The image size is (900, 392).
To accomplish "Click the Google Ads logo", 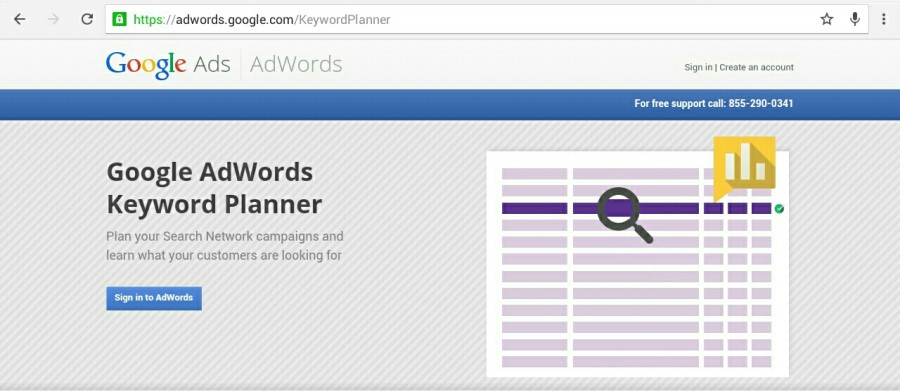I will 168,64.
